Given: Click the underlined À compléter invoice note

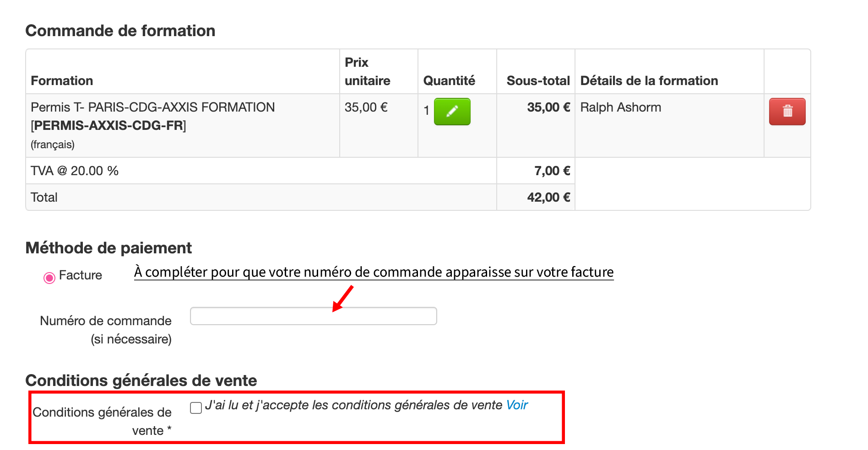Looking at the screenshot, I should (374, 272).
